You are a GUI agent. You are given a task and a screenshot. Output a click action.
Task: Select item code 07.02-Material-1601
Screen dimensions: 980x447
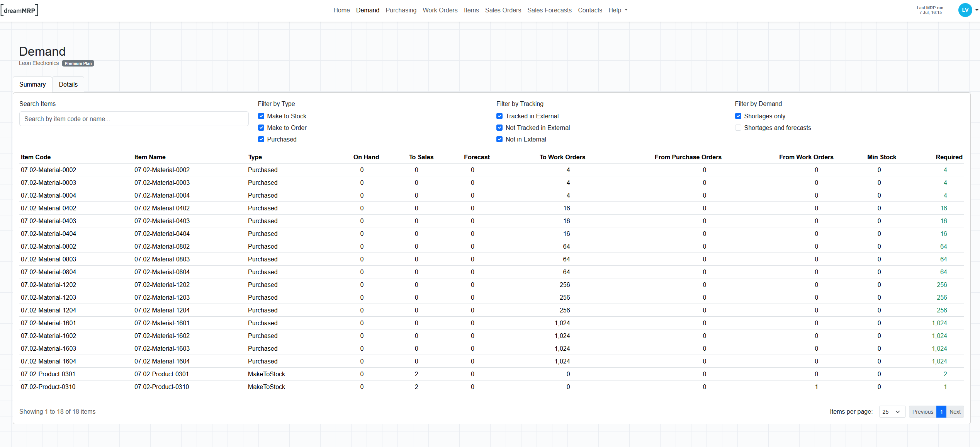(49, 323)
